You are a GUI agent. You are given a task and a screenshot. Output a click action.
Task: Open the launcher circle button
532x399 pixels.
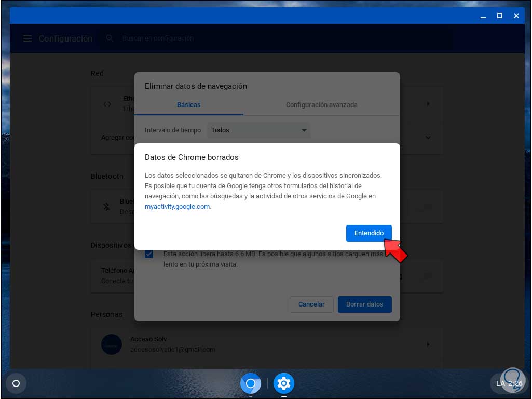pos(16,383)
